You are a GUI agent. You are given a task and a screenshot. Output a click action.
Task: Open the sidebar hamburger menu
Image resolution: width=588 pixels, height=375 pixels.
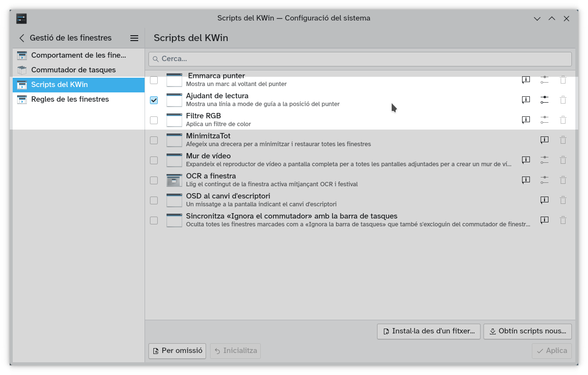(x=134, y=38)
